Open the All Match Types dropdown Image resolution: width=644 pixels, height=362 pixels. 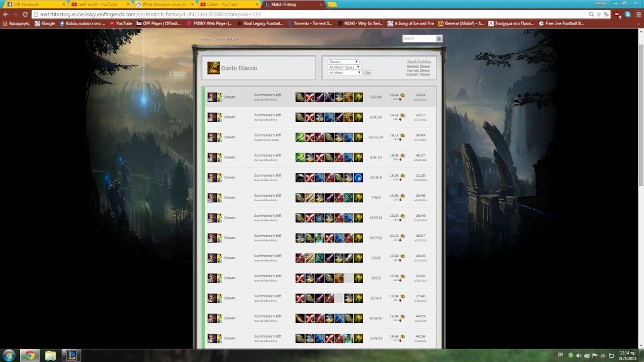[x=344, y=67]
